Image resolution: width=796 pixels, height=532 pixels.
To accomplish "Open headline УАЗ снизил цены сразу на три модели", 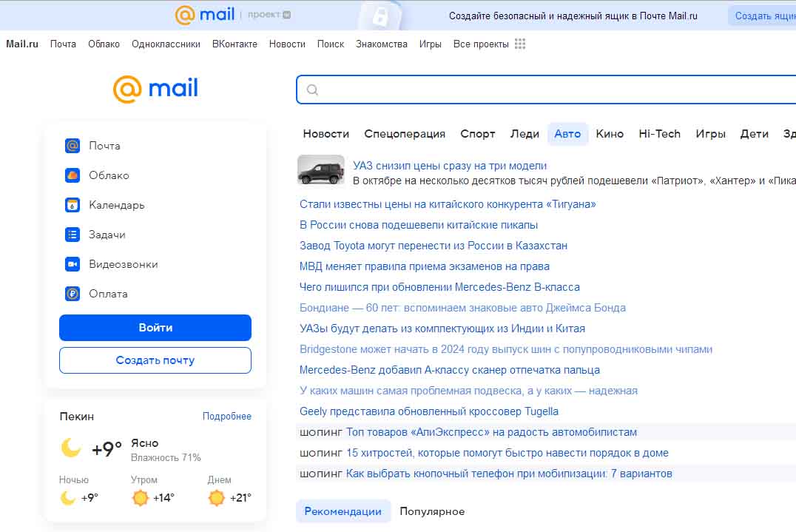I will click(450, 166).
